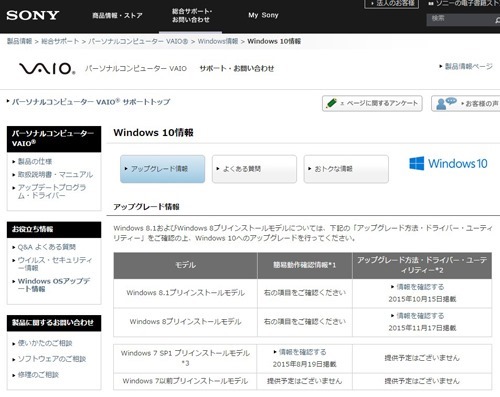Click 2015年10月15日掲載 date text

422,299
